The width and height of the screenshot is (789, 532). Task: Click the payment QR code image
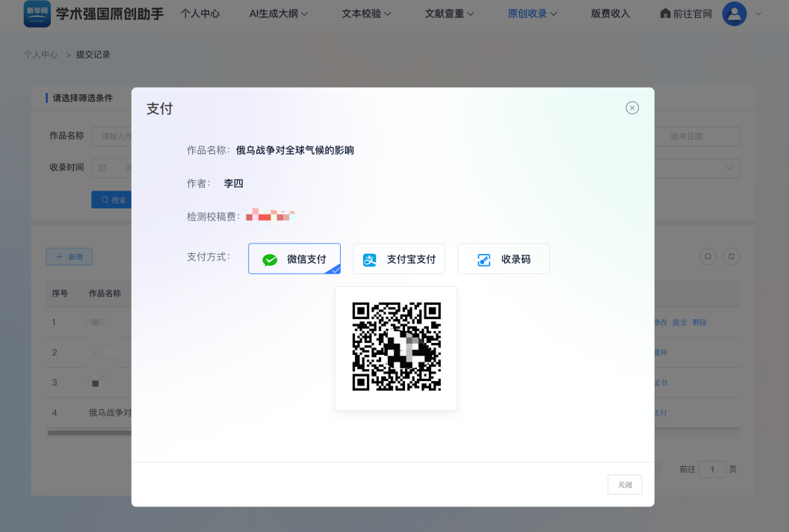coord(396,347)
